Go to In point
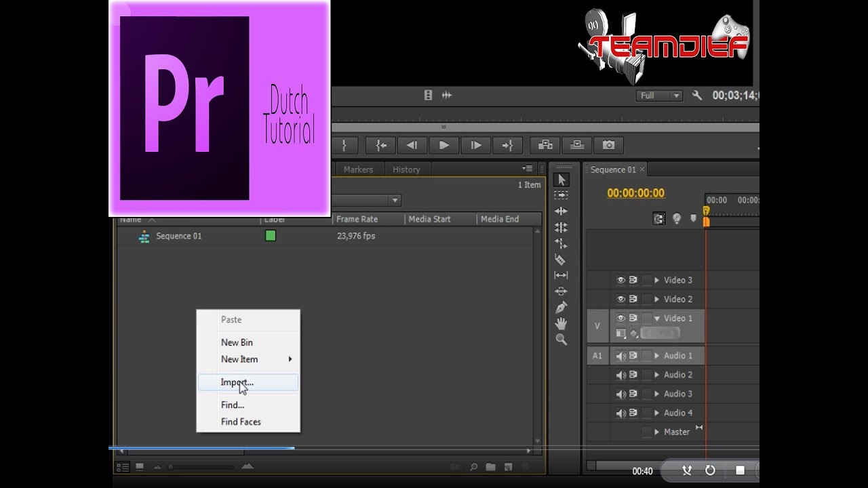868x488 pixels. tap(380, 145)
